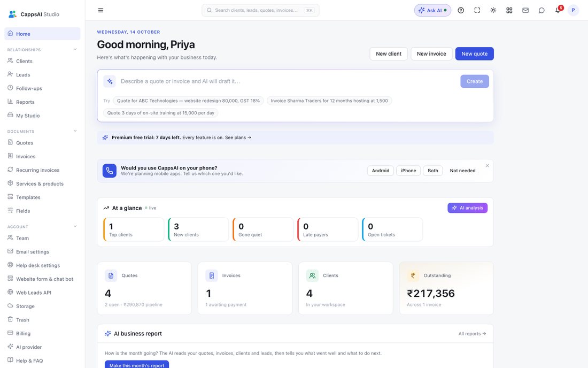This screenshot has width=588, height=368.
Task: Open Website form & chat bot
Action: coord(42,279)
